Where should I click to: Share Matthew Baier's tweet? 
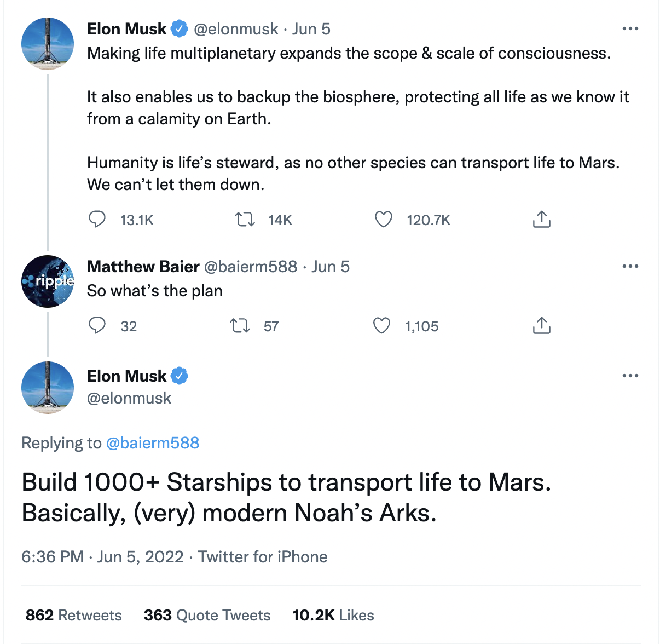[541, 326]
